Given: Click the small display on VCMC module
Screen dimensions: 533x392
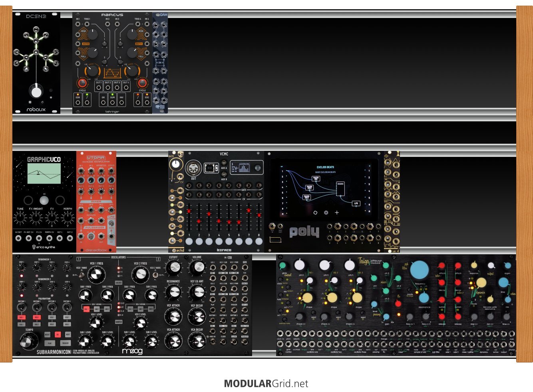Looking at the screenshot, I should [x=241, y=168].
